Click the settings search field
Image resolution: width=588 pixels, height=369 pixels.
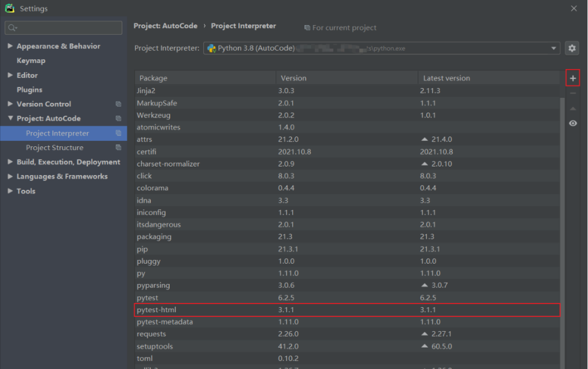coord(63,28)
